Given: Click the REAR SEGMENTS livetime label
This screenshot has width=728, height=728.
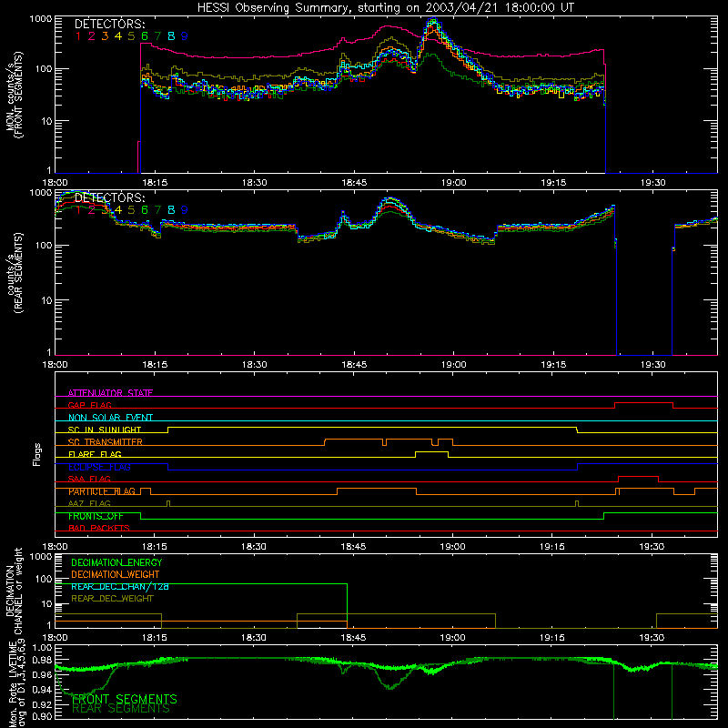Looking at the screenshot, I should (121, 709).
